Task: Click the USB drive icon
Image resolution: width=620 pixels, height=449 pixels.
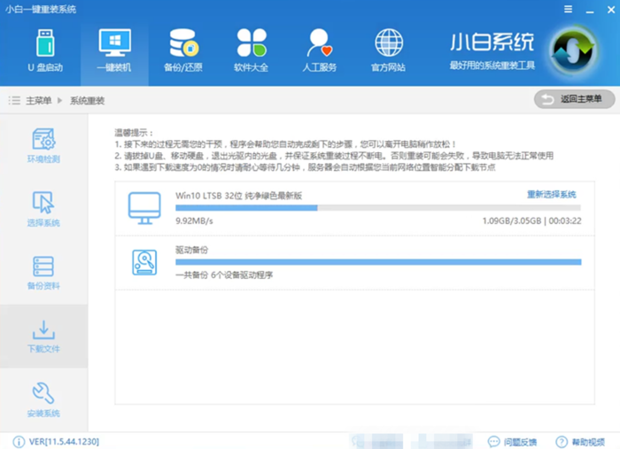Action: point(45,43)
